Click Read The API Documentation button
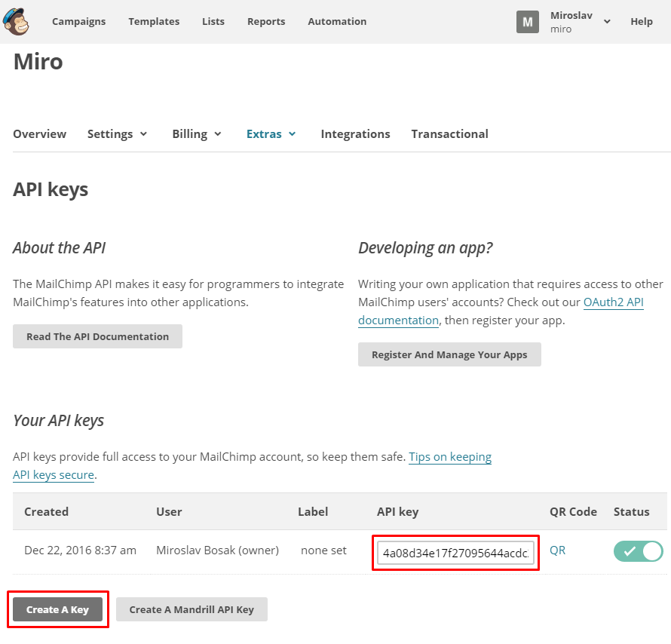Viewport: 671px width, 644px height. (x=97, y=336)
